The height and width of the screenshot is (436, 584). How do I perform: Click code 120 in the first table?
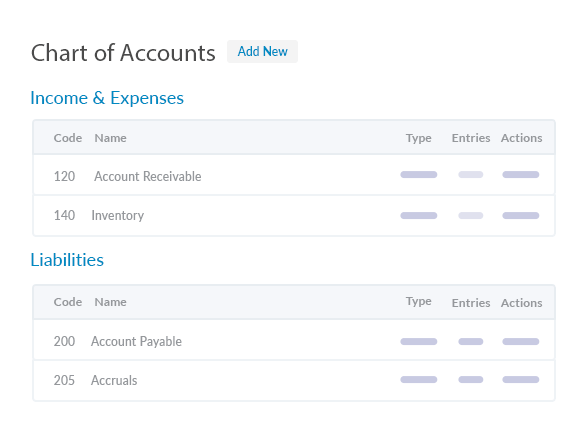64,176
